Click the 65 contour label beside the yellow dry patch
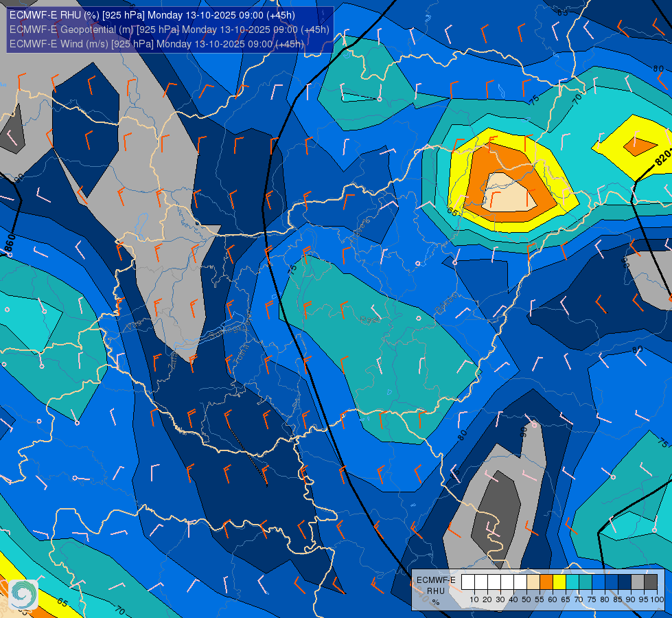Screen dimensions: 672x618 click(x=452, y=211)
